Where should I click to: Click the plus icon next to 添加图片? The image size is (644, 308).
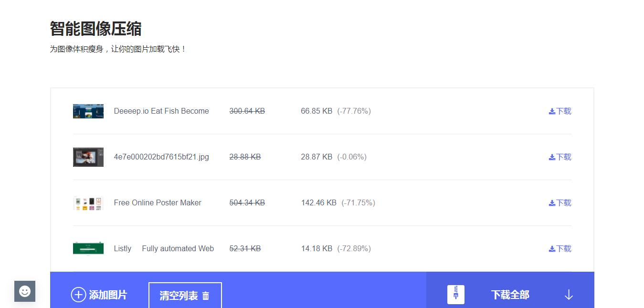coord(78,295)
